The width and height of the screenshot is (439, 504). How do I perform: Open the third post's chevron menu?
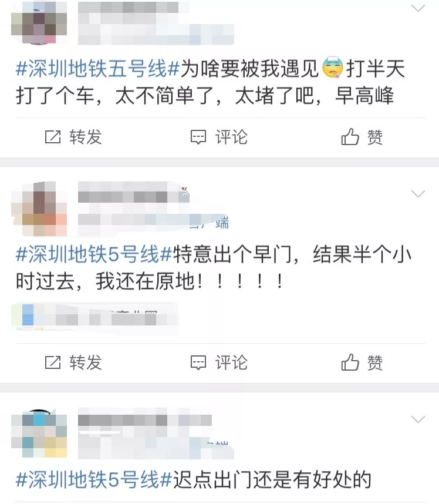[x=418, y=419]
